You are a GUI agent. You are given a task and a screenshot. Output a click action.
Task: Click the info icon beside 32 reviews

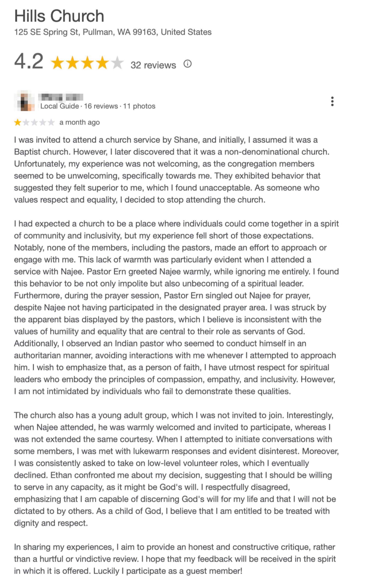coord(187,64)
